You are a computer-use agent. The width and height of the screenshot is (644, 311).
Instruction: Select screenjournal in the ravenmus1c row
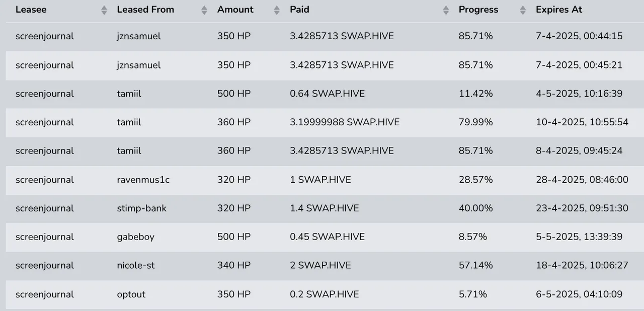click(45, 180)
